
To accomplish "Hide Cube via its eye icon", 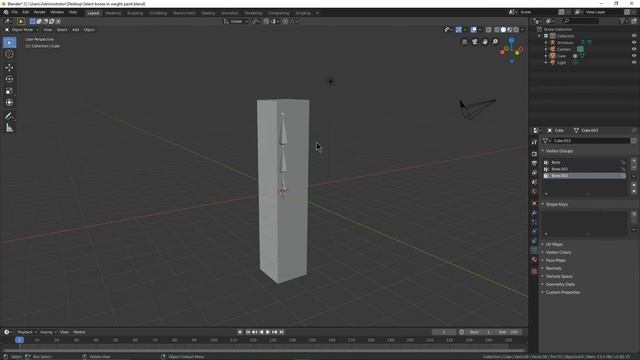I will [x=634, y=56].
